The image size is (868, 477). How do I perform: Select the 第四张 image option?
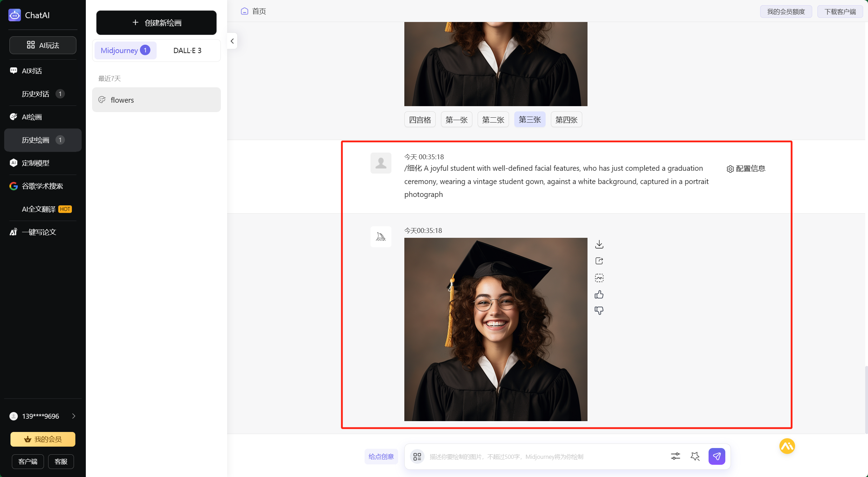click(566, 120)
